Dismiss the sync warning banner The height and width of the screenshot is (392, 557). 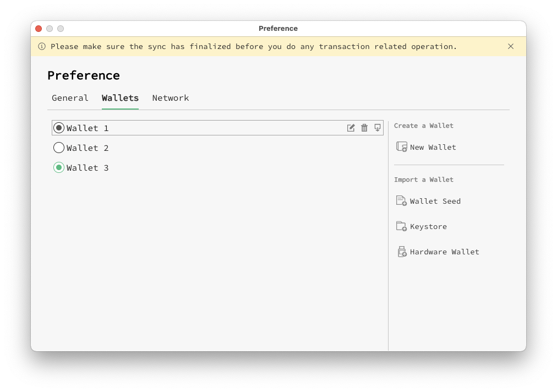(x=511, y=46)
